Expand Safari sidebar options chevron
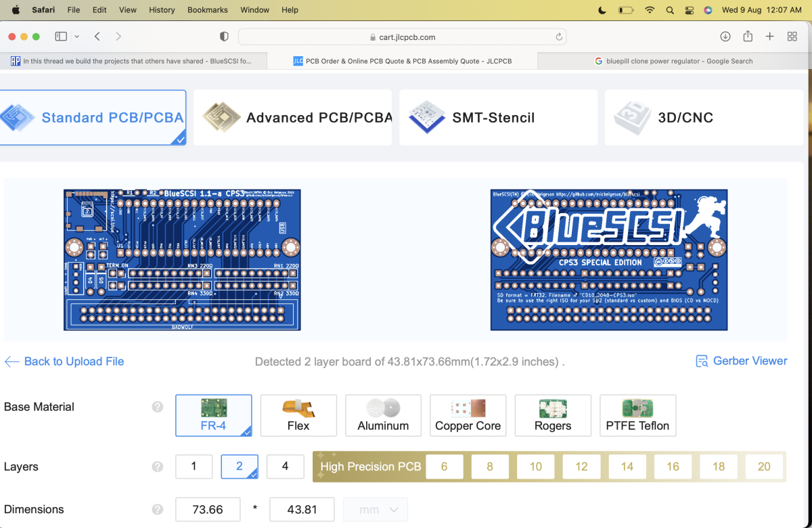The width and height of the screenshot is (812, 528). click(77, 37)
